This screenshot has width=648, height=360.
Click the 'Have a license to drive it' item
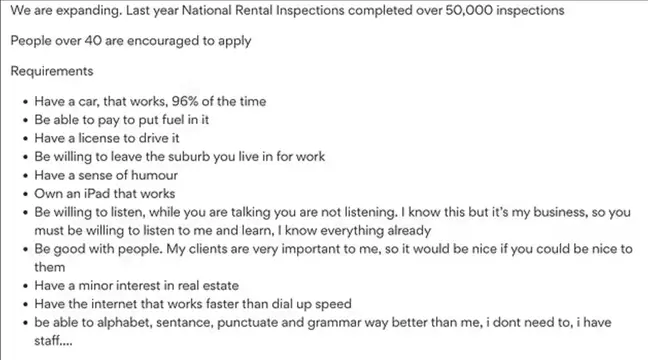[x=107, y=138]
